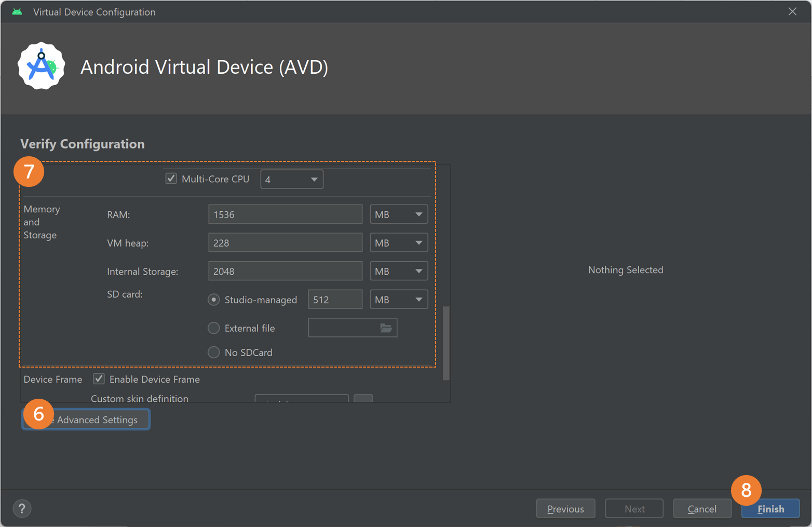The width and height of the screenshot is (812, 527).
Task: Toggle the Multi-Core CPU checkbox
Action: (x=171, y=179)
